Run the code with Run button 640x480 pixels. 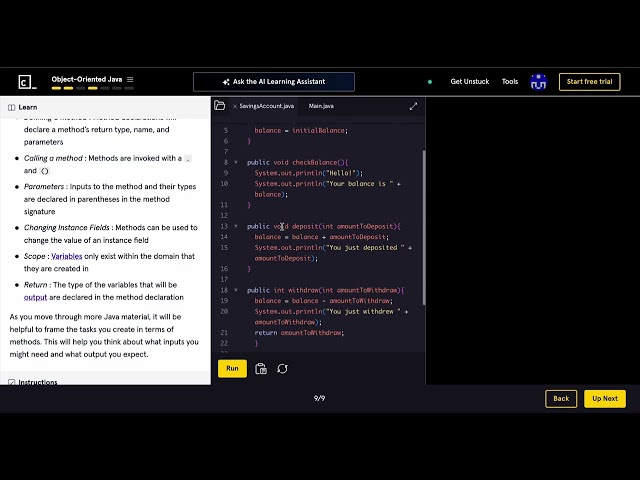pyautogui.click(x=232, y=369)
